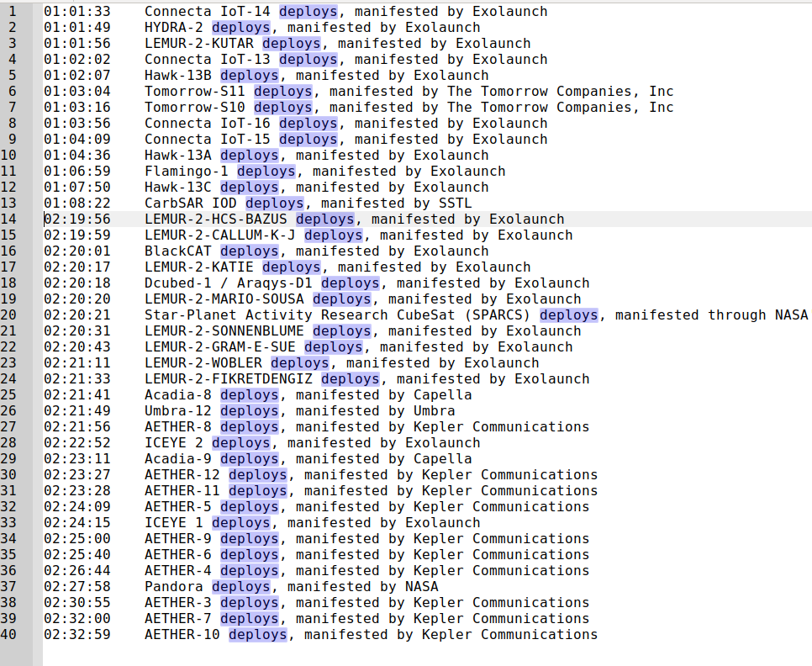Image resolution: width=812 pixels, height=666 pixels.
Task: Click the timestamp 02:32:59
Action: pos(76,635)
